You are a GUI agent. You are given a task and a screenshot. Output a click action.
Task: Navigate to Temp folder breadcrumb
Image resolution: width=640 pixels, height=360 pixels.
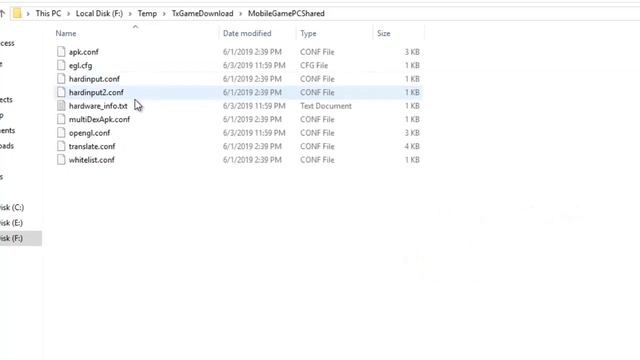point(147,13)
